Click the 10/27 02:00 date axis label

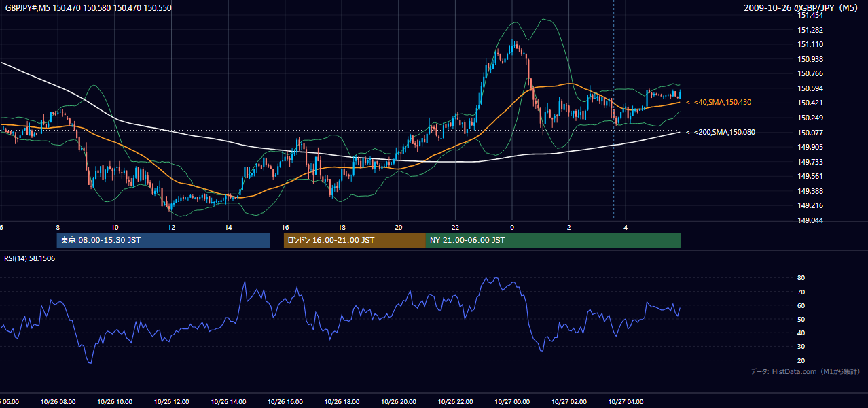569,402
